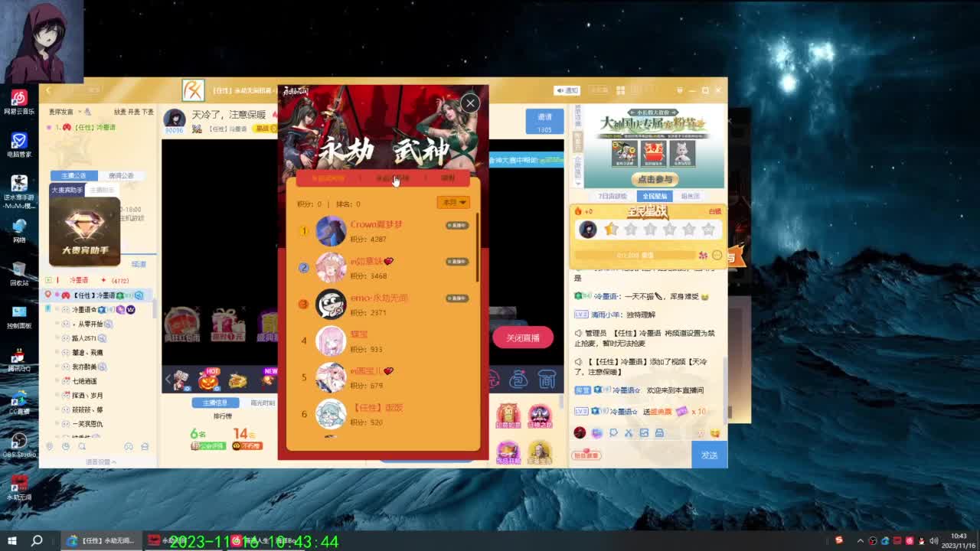This screenshot has width=980, height=551.
Task: Click the left arrow of gift bar
Action: [168, 379]
